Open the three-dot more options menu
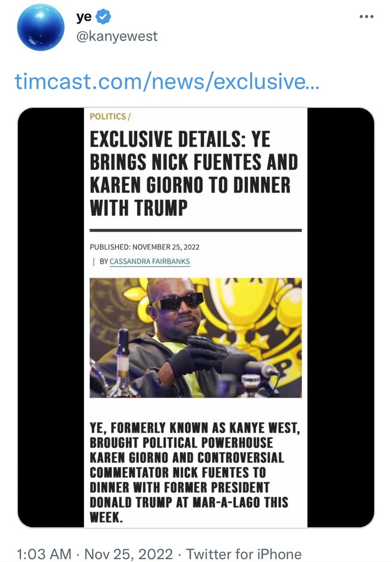This screenshot has height=562, width=392. tap(366, 17)
